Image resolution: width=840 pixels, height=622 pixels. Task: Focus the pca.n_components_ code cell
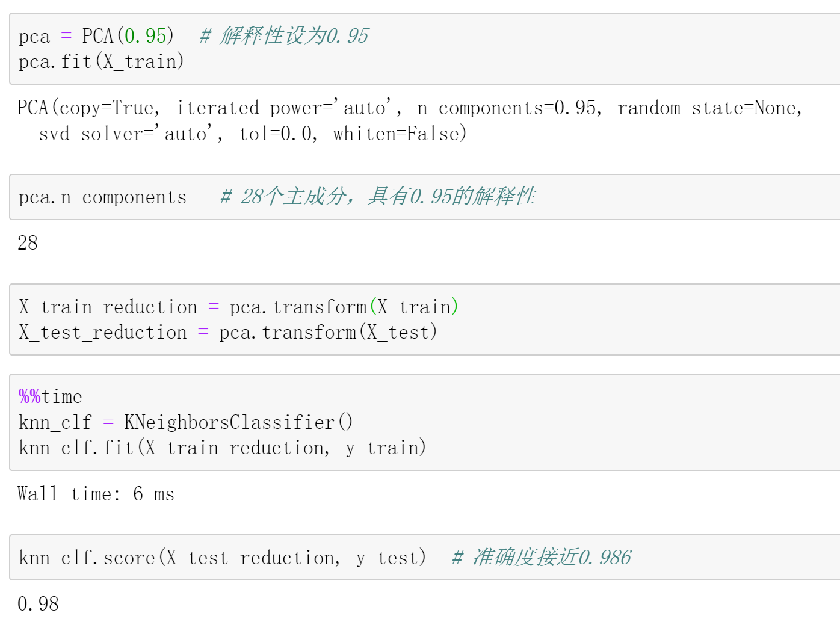[108, 197]
